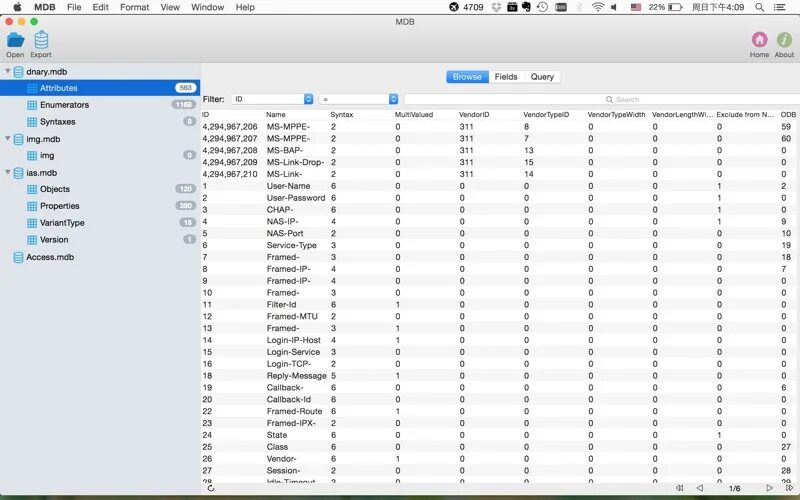Click the Framed-Route cell

click(294, 411)
